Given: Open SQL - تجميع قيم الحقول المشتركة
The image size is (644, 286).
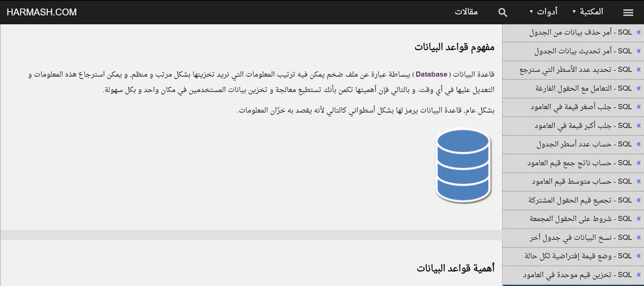Looking at the screenshot, I should tap(573, 200).
